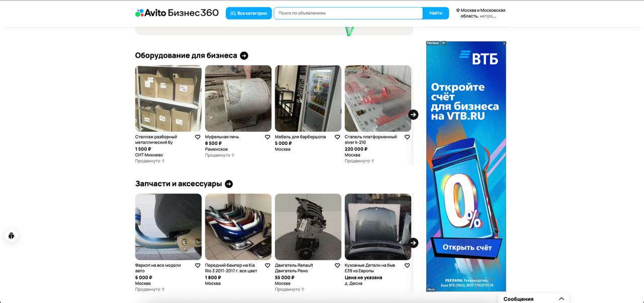The image size is (644, 303).
Task: Open the Запчасти и аксессуары section heading
Action: click(179, 184)
